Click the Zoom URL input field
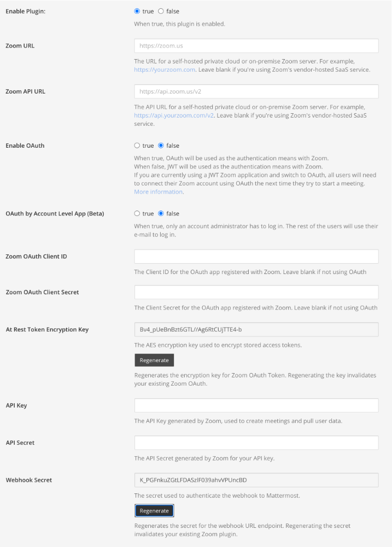Viewport: 392px width, 547px height. [x=256, y=46]
